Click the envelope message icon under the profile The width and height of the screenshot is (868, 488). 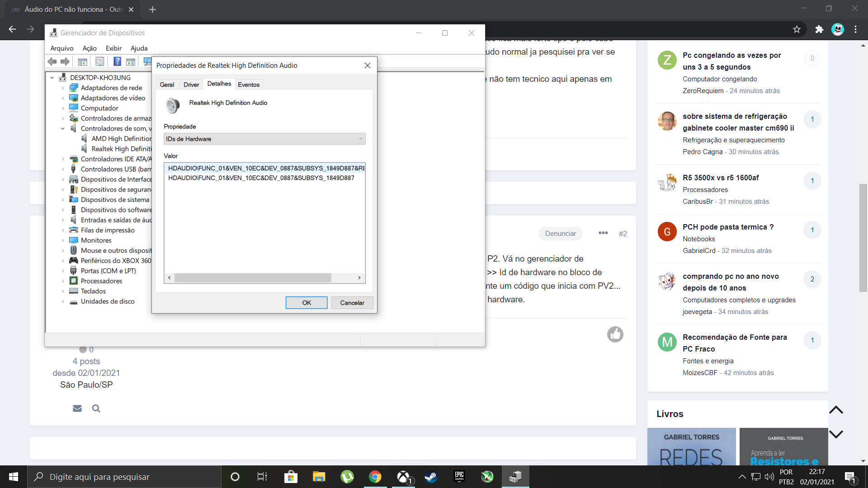tap(77, 408)
